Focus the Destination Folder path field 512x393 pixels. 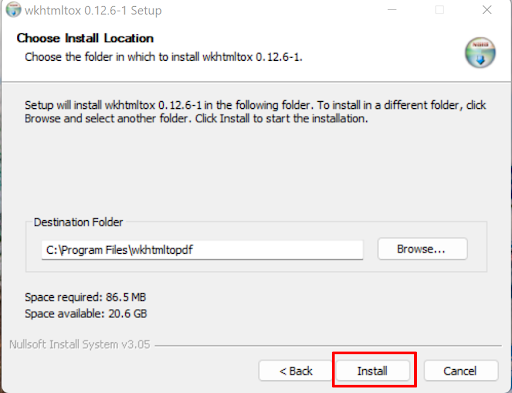click(x=202, y=250)
